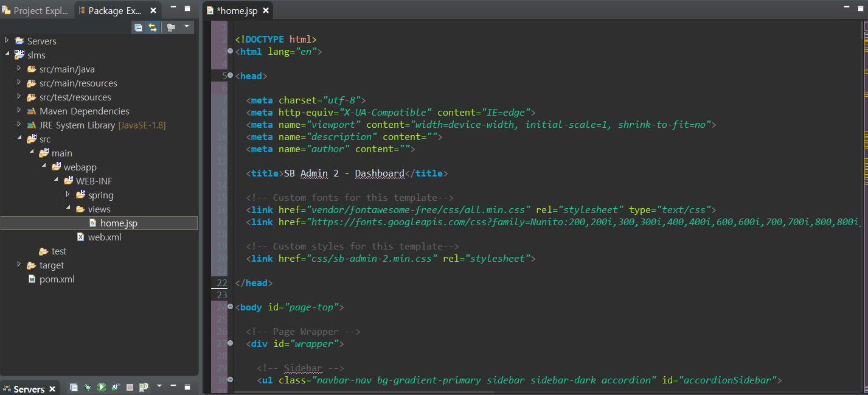This screenshot has height=395, width=868.
Task: Expand the JRE System Library arrow
Action: pos(19,124)
